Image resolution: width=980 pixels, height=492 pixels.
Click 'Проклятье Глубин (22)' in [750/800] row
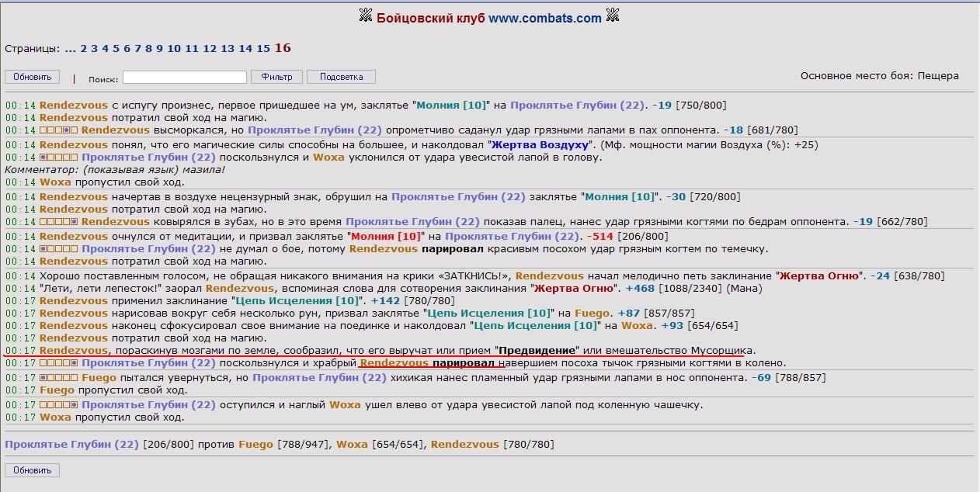coord(577,106)
